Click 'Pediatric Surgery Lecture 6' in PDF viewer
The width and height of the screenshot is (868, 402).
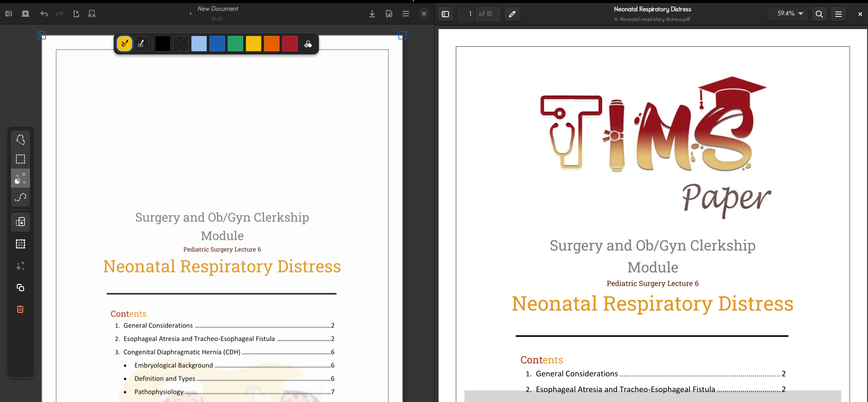(x=653, y=283)
